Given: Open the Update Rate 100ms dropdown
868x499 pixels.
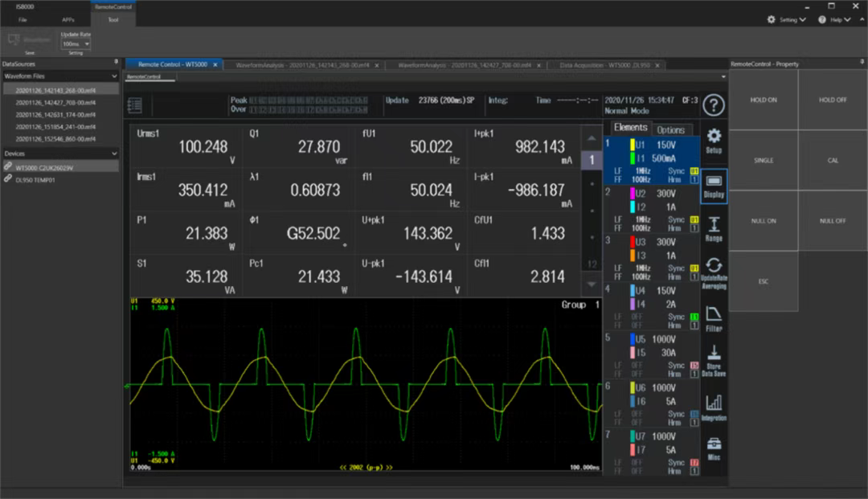Looking at the screenshot, I should tap(76, 43).
